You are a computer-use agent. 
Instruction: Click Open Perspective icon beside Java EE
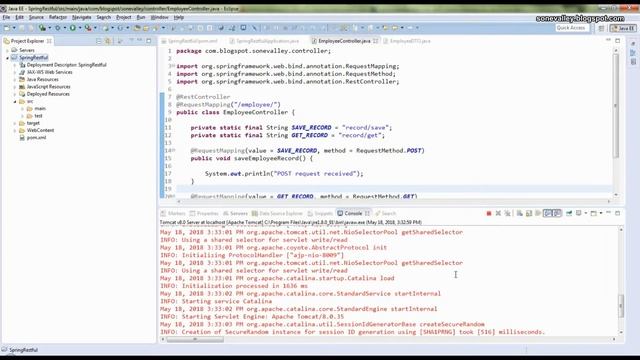click(601, 28)
